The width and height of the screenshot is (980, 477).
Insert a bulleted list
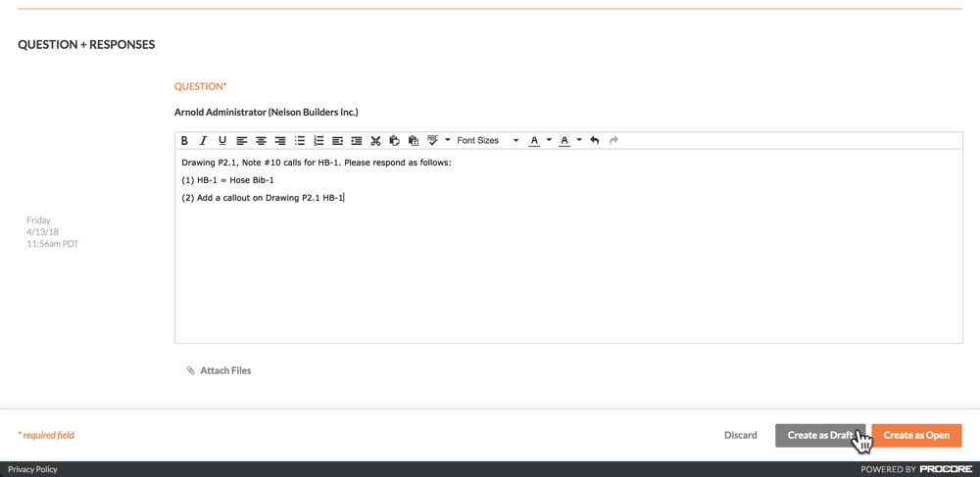tap(300, 141)
